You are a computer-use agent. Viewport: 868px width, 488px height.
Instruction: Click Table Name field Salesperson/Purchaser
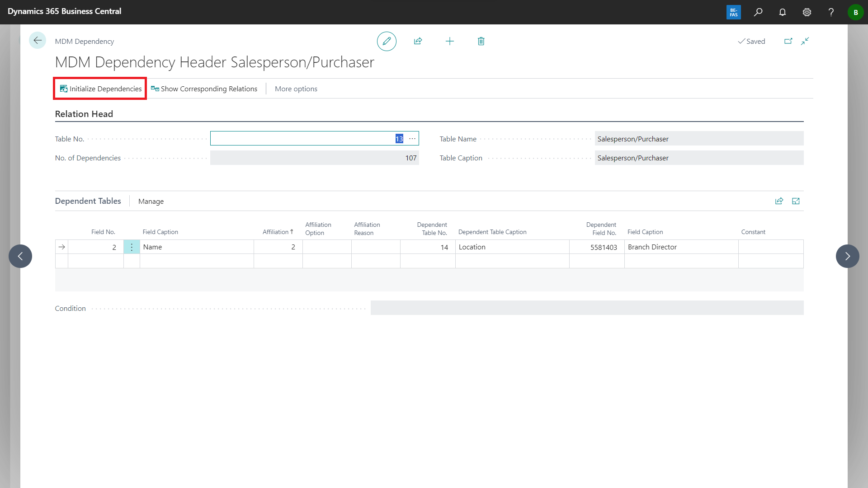pyautogui.click(x=699, y=139)
